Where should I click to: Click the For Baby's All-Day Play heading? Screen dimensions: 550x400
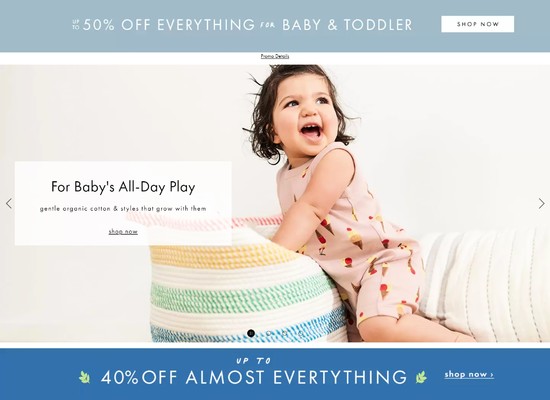tap(123, 187)
